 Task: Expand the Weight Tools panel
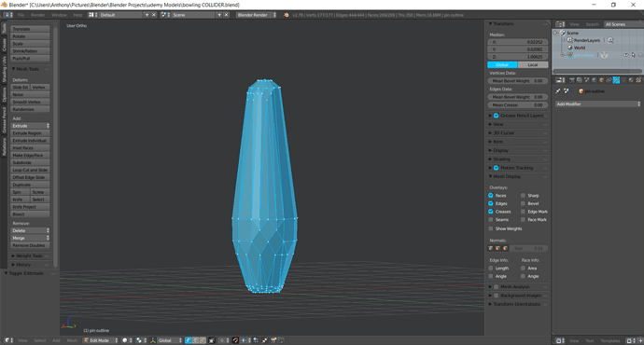click(30, 256)
